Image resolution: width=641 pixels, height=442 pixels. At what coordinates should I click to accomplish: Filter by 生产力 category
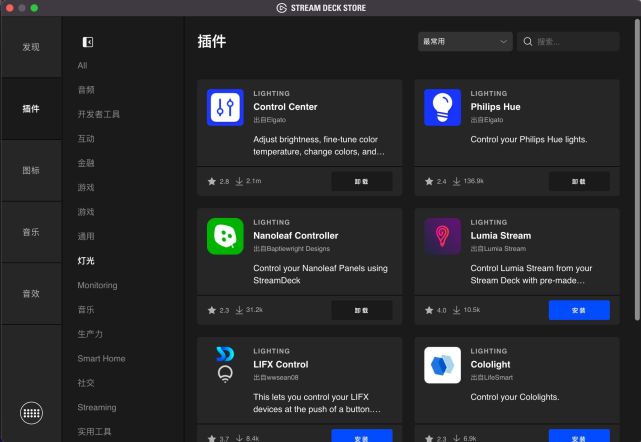pyautogui.click(x=90, y=334)
